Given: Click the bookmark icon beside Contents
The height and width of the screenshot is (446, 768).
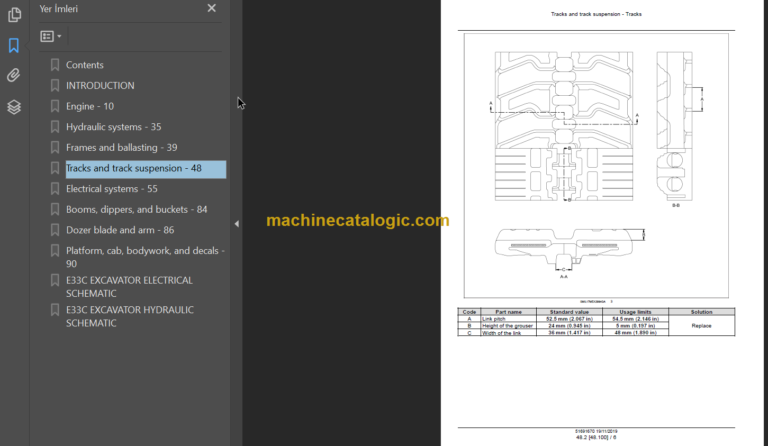Looking at the screenshot, I should [x=55, y=65].
